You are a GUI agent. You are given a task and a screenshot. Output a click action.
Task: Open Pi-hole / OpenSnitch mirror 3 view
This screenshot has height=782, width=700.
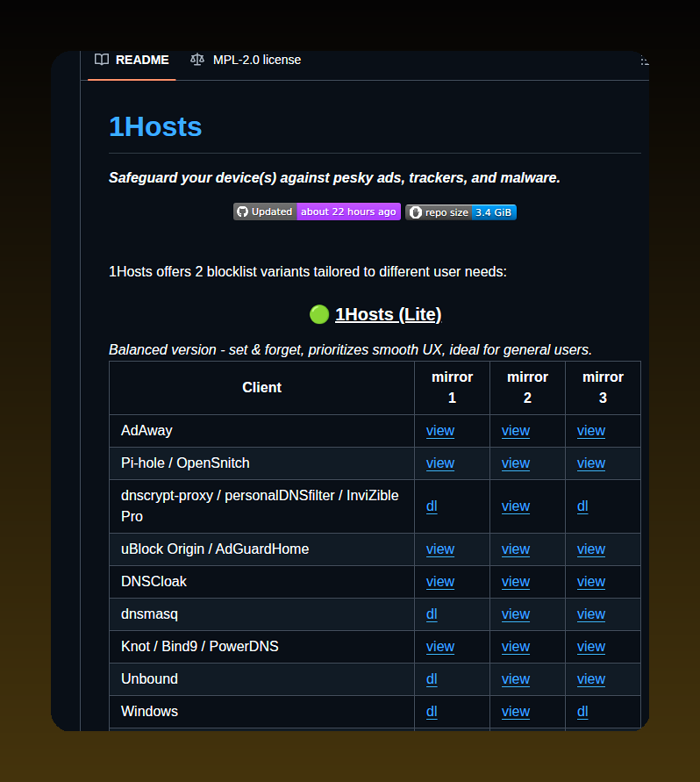[x=591, y=463]
